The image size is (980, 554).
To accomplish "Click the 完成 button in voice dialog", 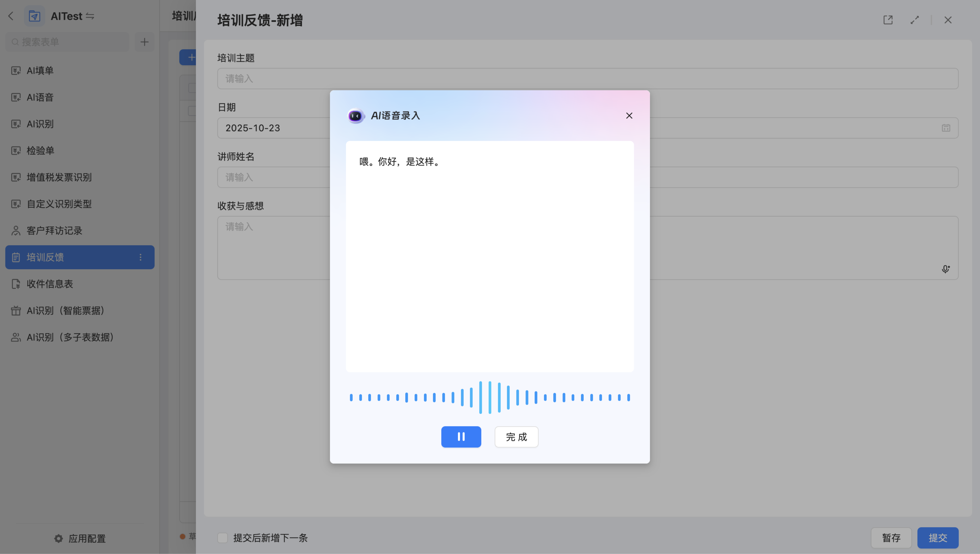I will 516,436.
